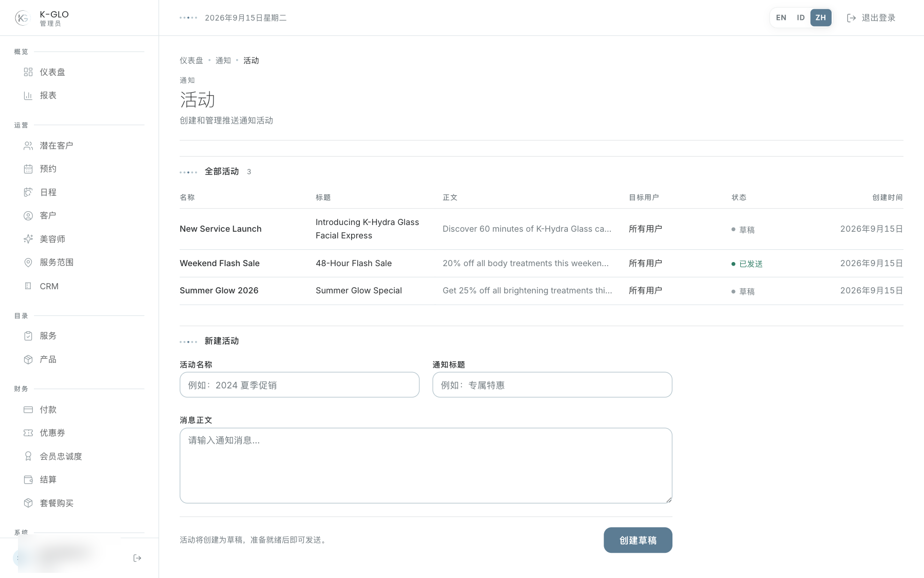
Task: Click the 报表 reports chart icon
Action: (x=28, y=96)
